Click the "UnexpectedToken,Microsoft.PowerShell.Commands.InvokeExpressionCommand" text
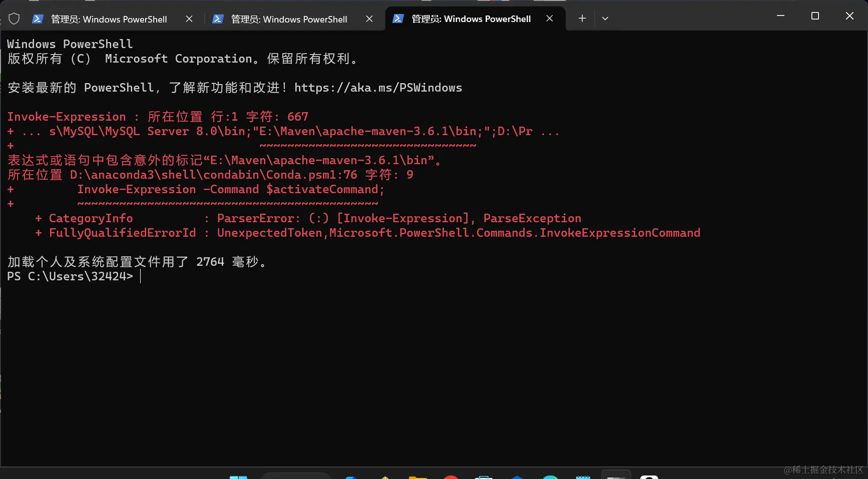868x479 pixels. pyautogui.click(x=459, y=233)
